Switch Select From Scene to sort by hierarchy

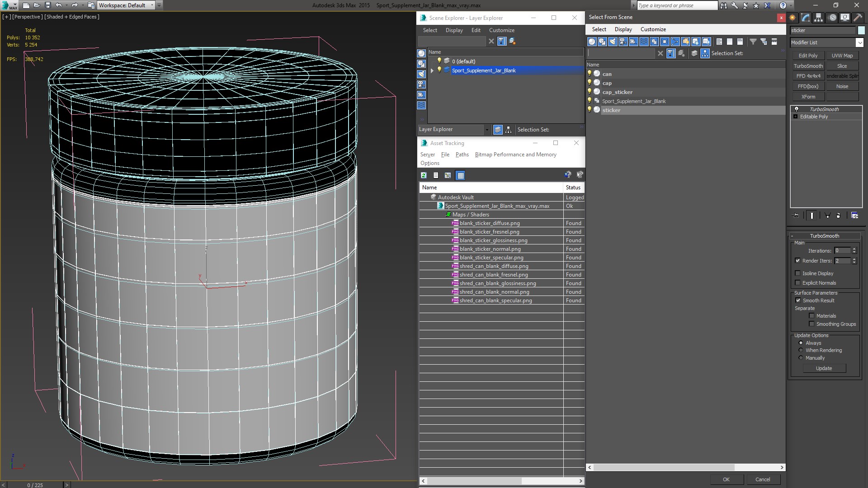pyautogui.click(x=705, y=53)
